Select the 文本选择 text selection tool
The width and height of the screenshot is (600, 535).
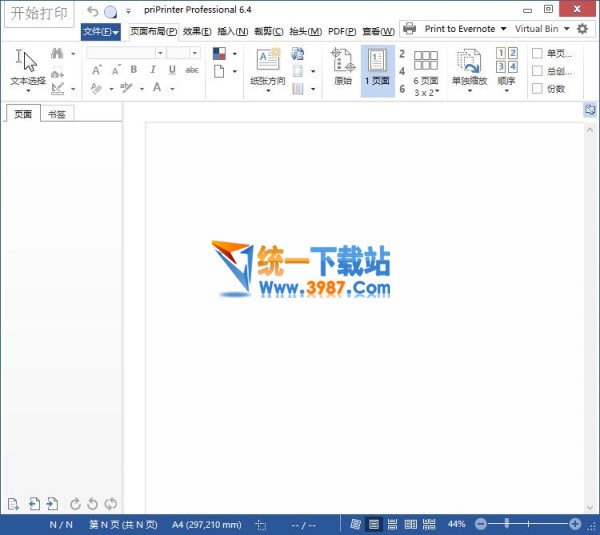(x=27, y=67)
